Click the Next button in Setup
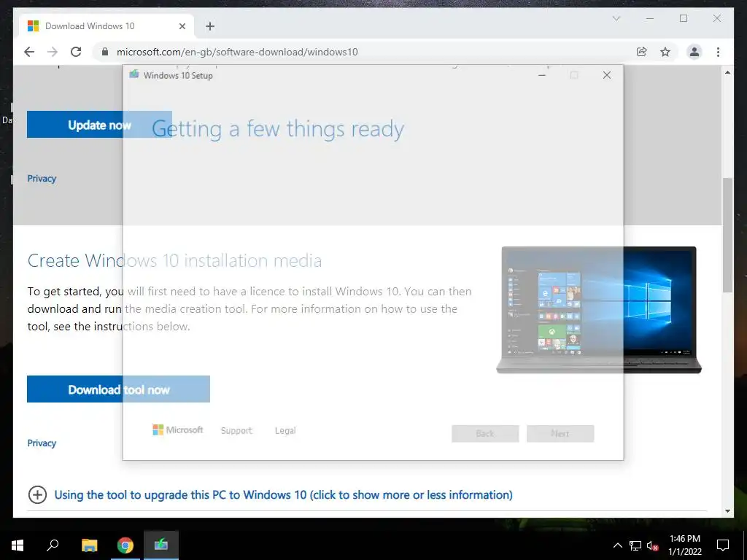Screen dimensions: 747x560 tap(560, 433)
